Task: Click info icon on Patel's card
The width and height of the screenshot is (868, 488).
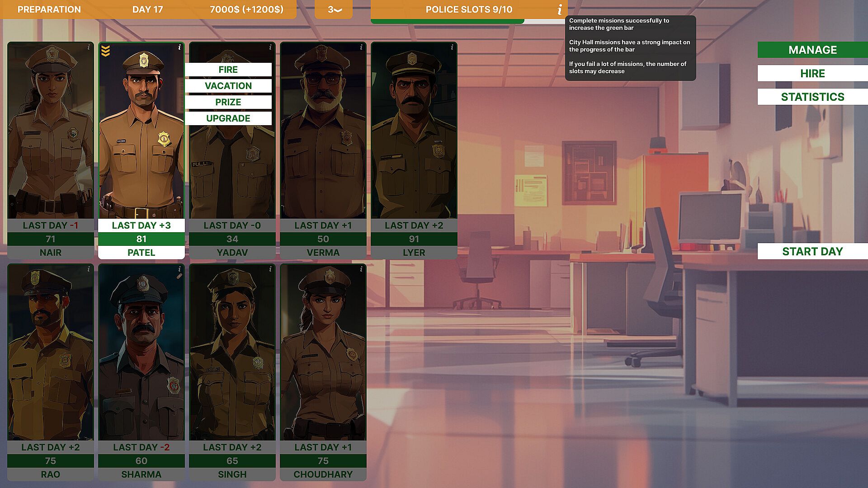Action: click(x=179, y=47)
